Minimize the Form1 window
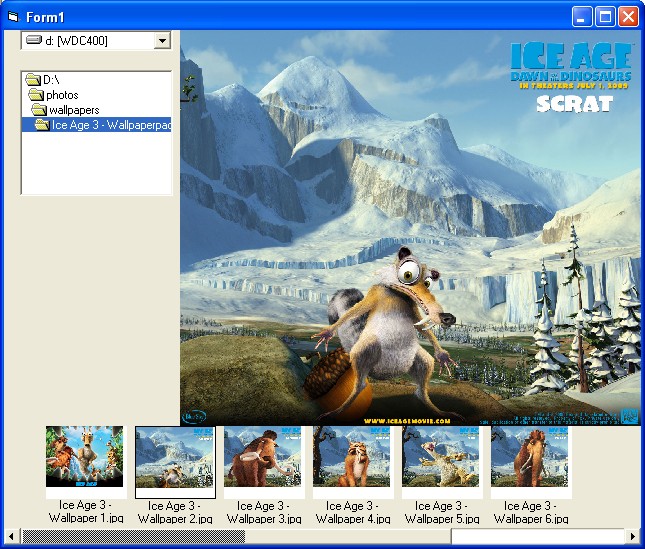 [x=584, y=16]
